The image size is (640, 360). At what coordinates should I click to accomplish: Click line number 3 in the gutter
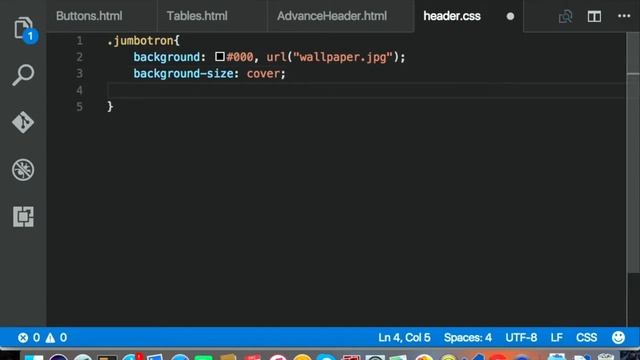[x=79, y=73]
